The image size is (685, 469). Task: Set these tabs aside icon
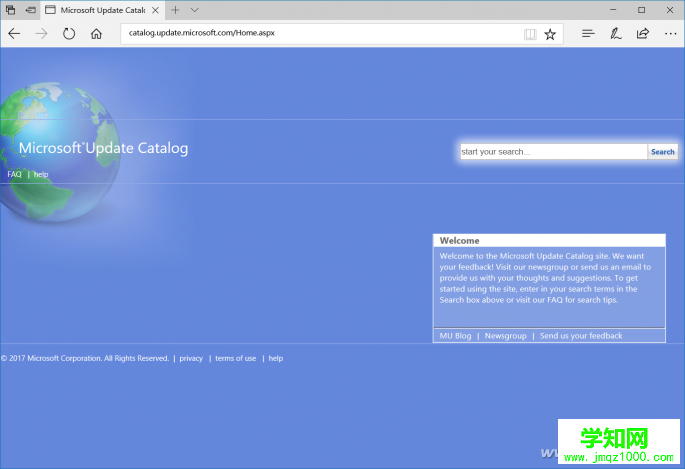(31, 10)
